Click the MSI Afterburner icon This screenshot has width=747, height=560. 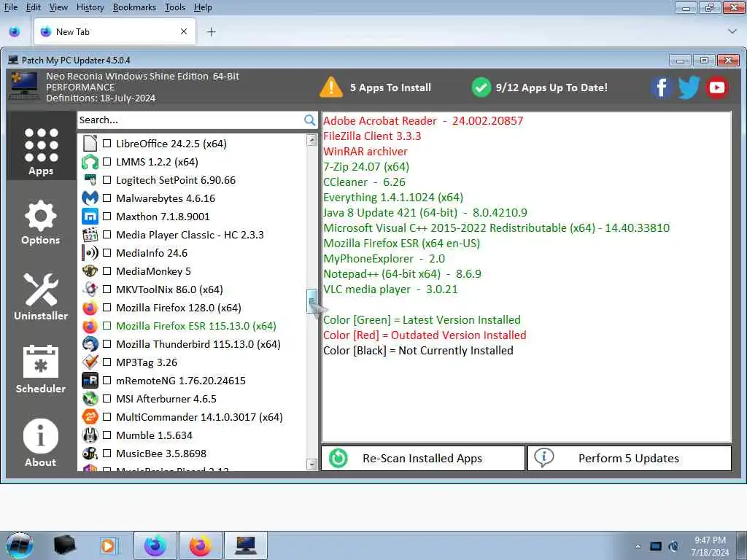[90, 399]
